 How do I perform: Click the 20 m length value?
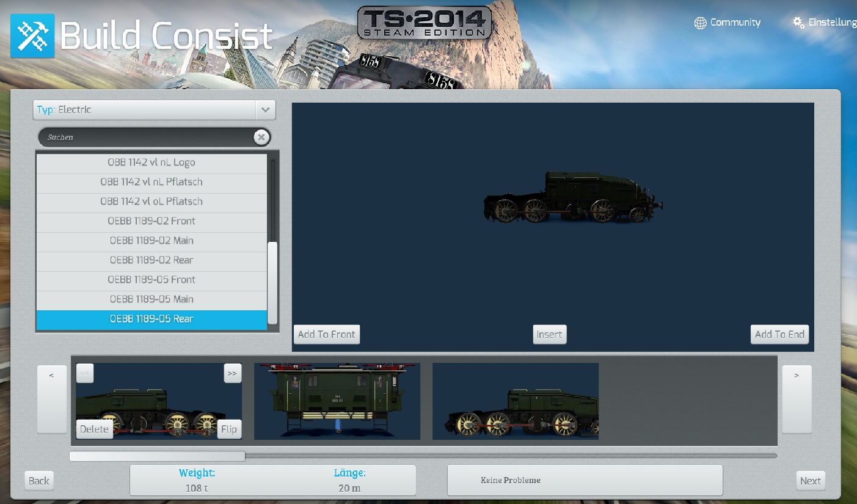click(349, 488)
